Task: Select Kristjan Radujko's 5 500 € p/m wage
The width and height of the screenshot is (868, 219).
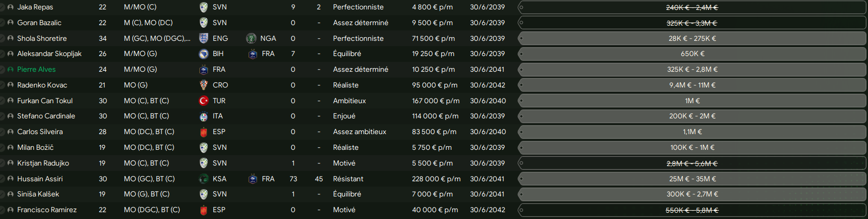Action: click(x=431, y=163)
